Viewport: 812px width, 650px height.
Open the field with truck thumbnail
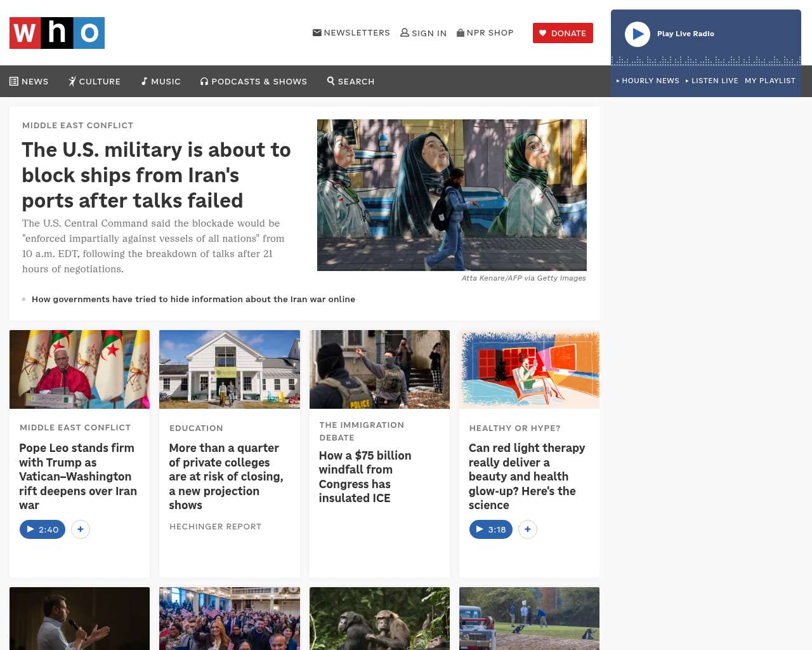coord(529,618)
